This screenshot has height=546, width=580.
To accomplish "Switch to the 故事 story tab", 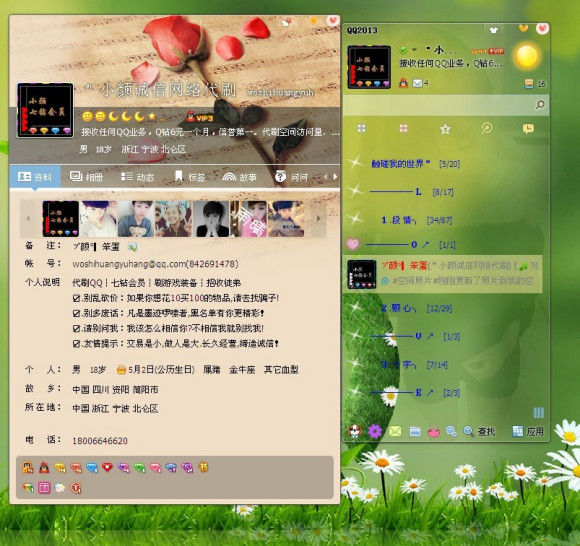I will (x=239, y=177).
